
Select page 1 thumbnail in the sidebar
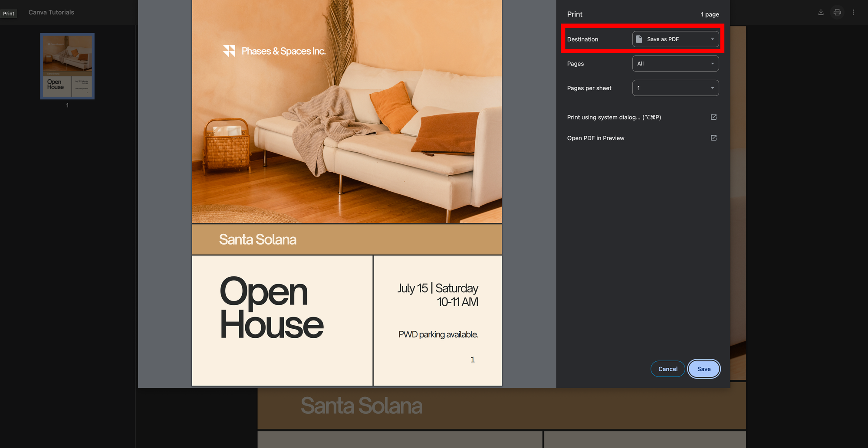tap(67, 66)
